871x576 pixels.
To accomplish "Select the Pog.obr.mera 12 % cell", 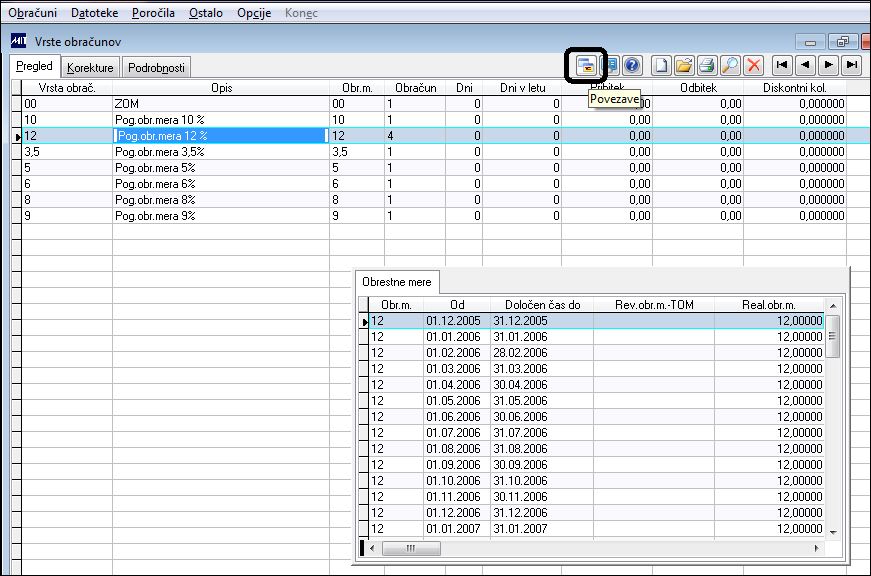I will (221, 136).
